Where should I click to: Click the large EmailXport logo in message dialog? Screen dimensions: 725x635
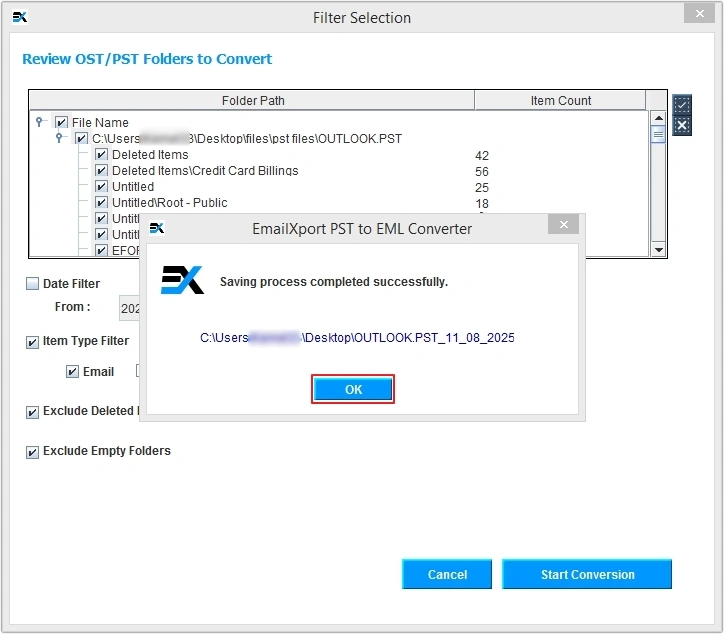pos(182,280)
